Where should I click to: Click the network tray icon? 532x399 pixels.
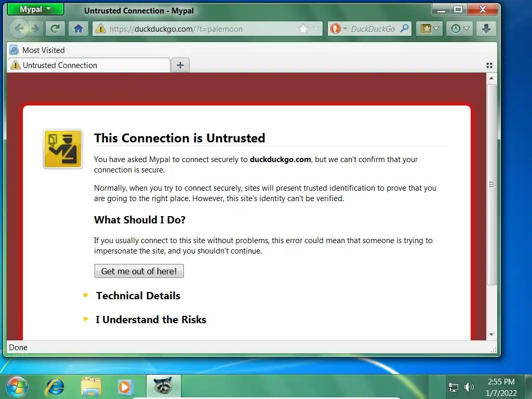453,387
